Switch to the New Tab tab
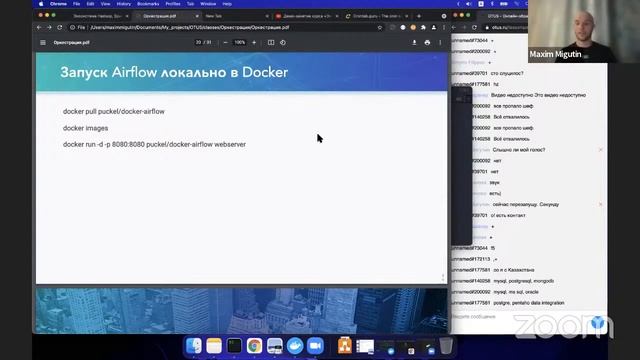The image size is (640, 360). pos(237,16)
